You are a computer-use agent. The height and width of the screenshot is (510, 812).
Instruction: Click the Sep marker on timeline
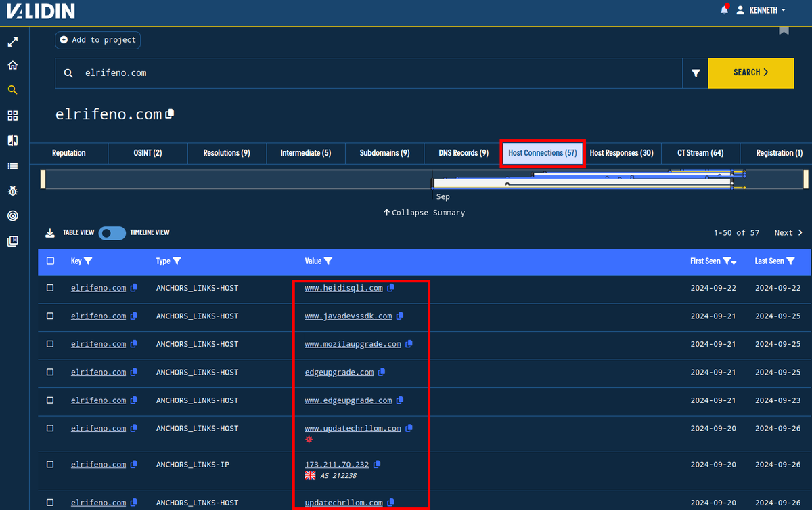point(443,197)
